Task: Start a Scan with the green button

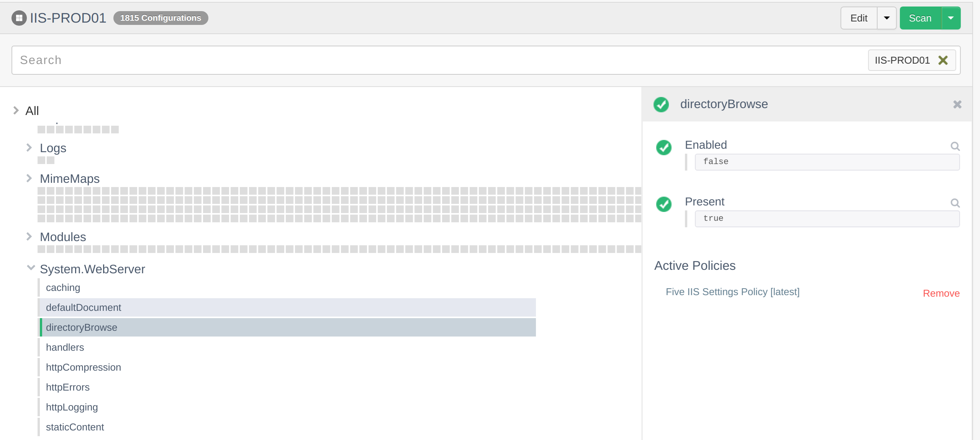Action: (920, 18)
